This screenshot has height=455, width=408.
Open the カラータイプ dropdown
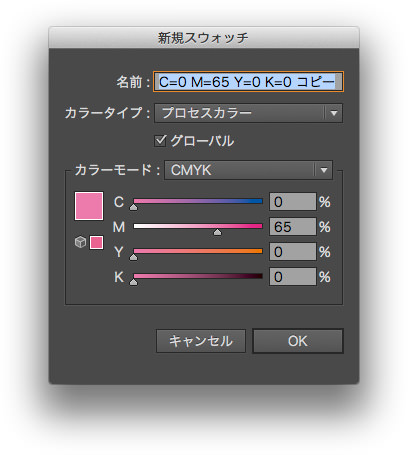click(248, 113)
